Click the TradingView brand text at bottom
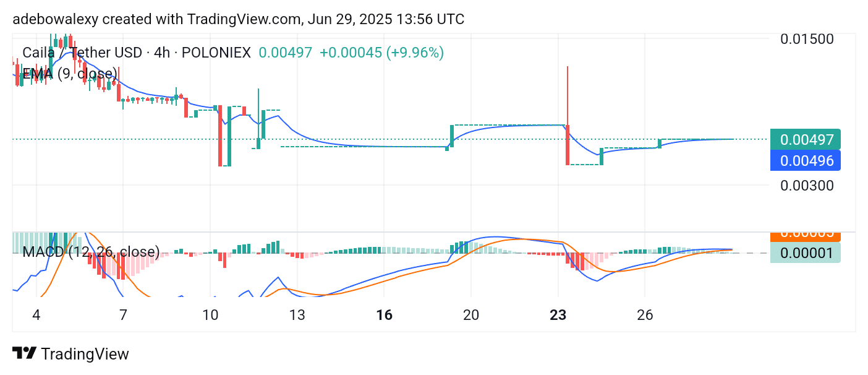The width and height of the screenshot is (868, 375). coord(85,354)
